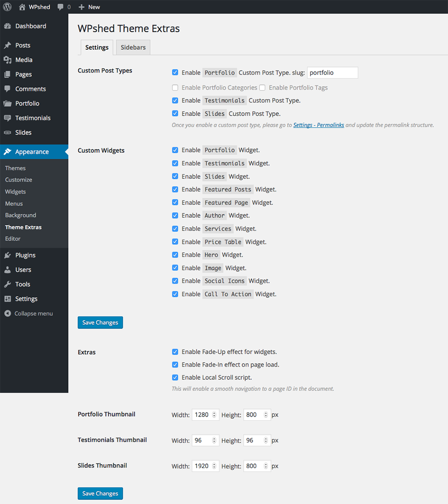The width and height of the screenshot is (448, 504).
Task: Uncheck Enable Testimonials Widget
Action: coord(175,163)
